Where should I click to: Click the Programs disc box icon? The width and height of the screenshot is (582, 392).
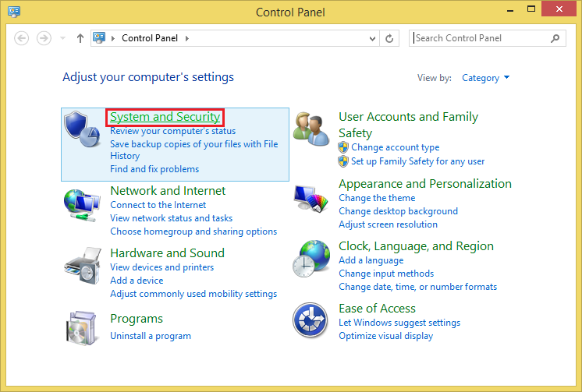(x=82, y=328)
